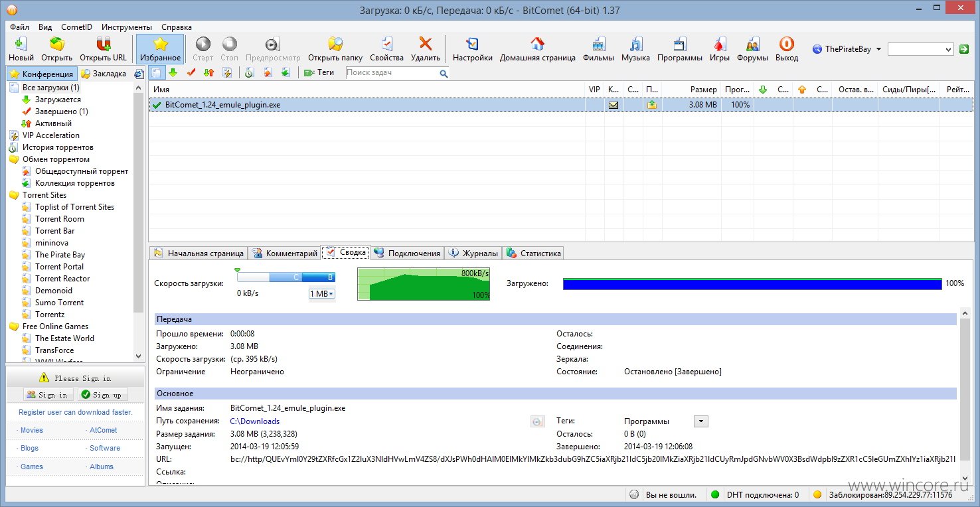Collapse the Free Online Games folder
Screen dimensions: 980x507
coord(14,326)
